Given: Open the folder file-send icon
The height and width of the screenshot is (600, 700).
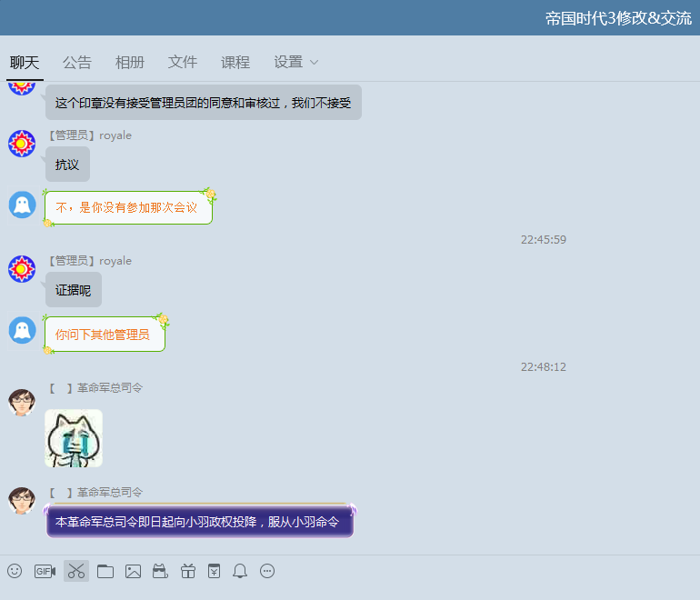Looking at the screenshot, I should click(x=105, y=572).
